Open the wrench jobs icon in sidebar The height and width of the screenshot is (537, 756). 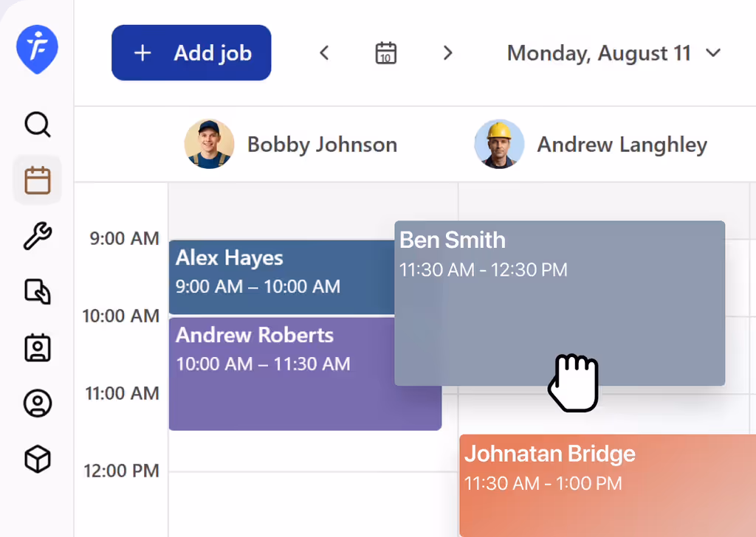(37, 236)
